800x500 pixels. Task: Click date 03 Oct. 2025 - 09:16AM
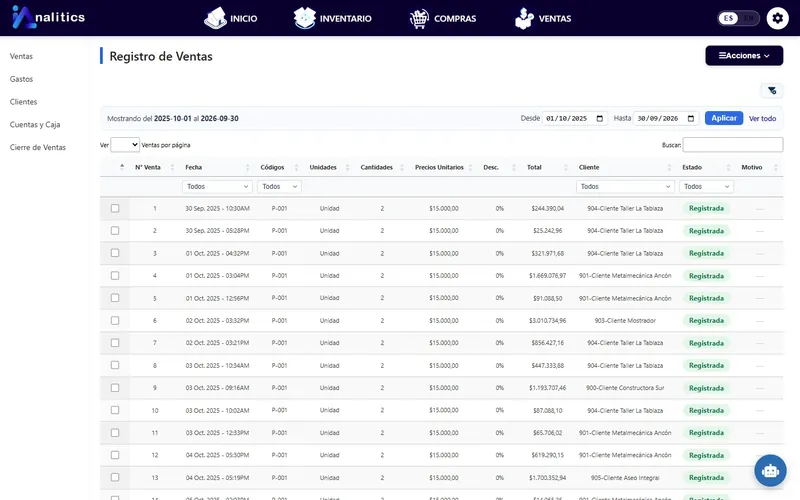[x=217, y=388]
